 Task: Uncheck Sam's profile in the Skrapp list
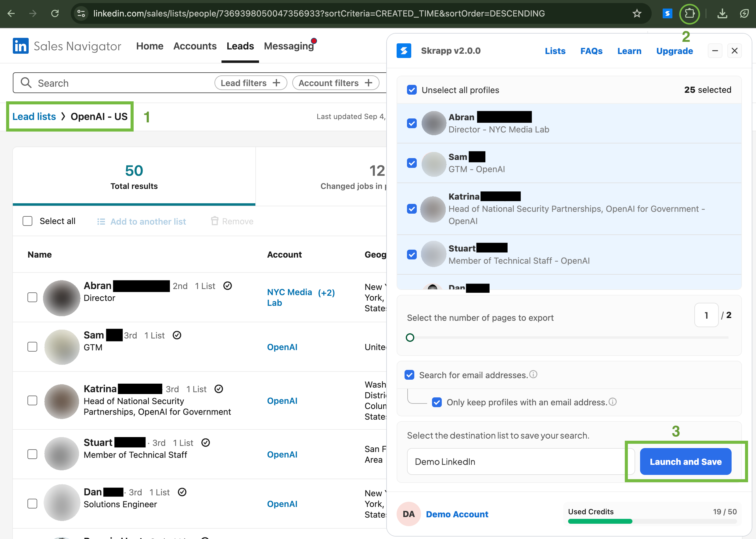(x=412, y=163)
